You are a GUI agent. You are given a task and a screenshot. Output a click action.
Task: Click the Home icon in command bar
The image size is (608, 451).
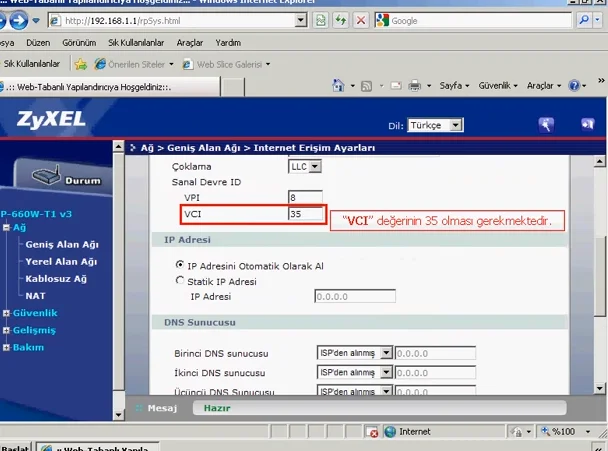point(339,85)
